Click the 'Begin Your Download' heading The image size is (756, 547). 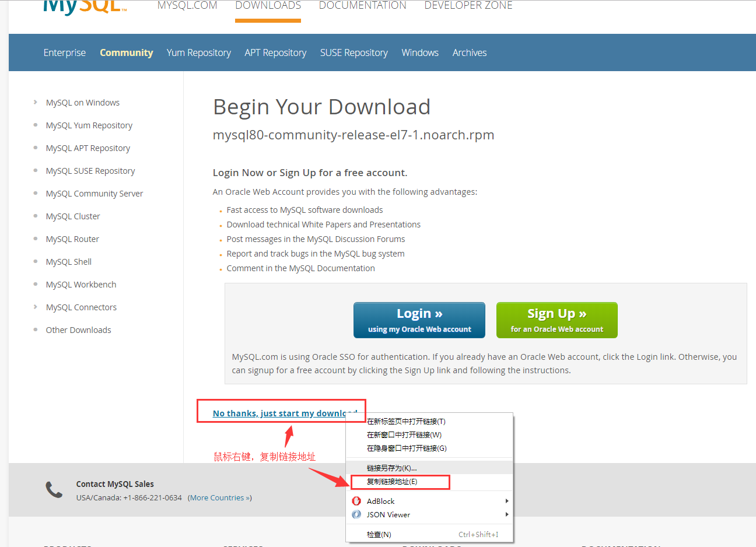[x=322, y=107]
